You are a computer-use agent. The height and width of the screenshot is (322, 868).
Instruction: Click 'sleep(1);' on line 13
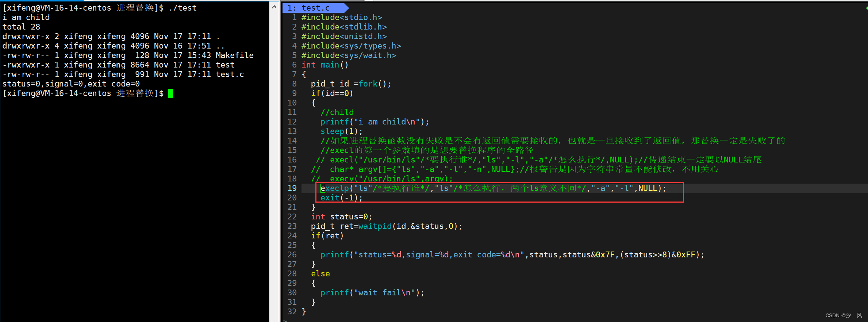click(x=341, y=131)
